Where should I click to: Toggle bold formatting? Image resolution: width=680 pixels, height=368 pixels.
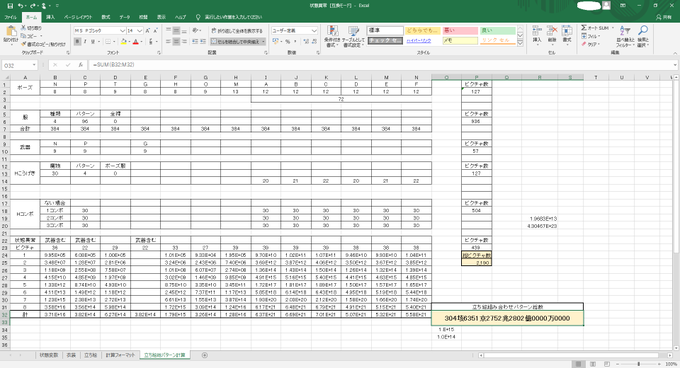point(78,42)
